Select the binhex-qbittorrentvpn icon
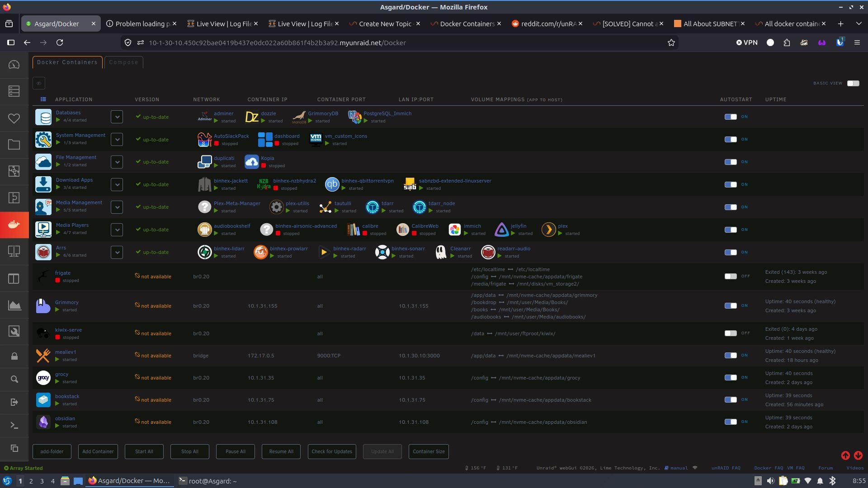Viewport: 868px width, 488px height. point(332,184)
